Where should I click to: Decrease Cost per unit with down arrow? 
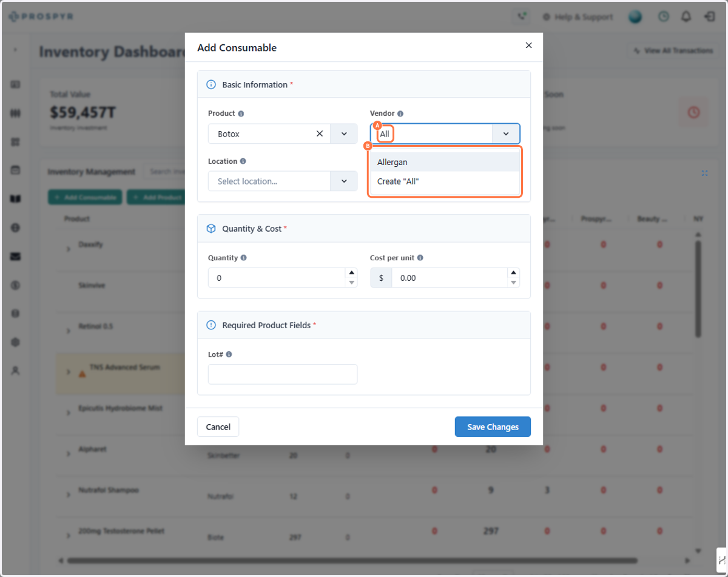click(x=514, y=283)
